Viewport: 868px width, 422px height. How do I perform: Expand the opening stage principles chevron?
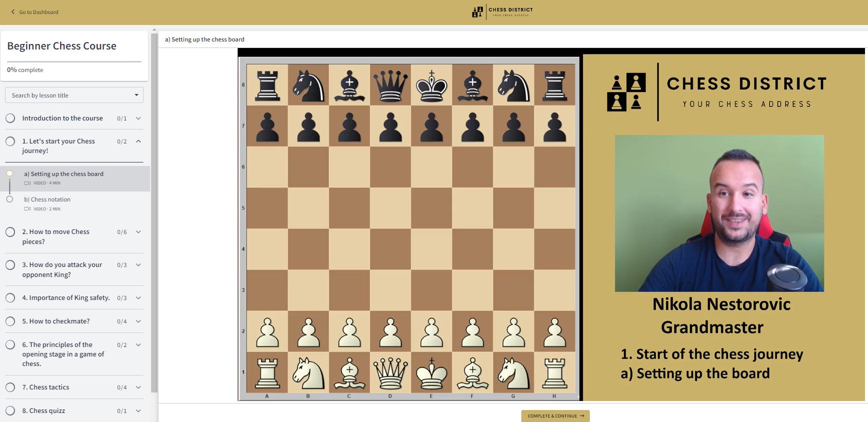coord(139,345)
